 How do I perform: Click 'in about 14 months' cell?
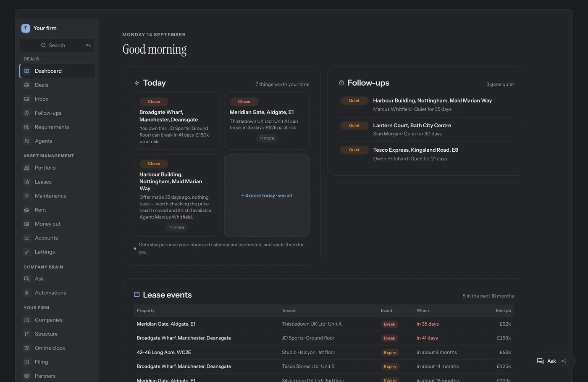(438, 366)
